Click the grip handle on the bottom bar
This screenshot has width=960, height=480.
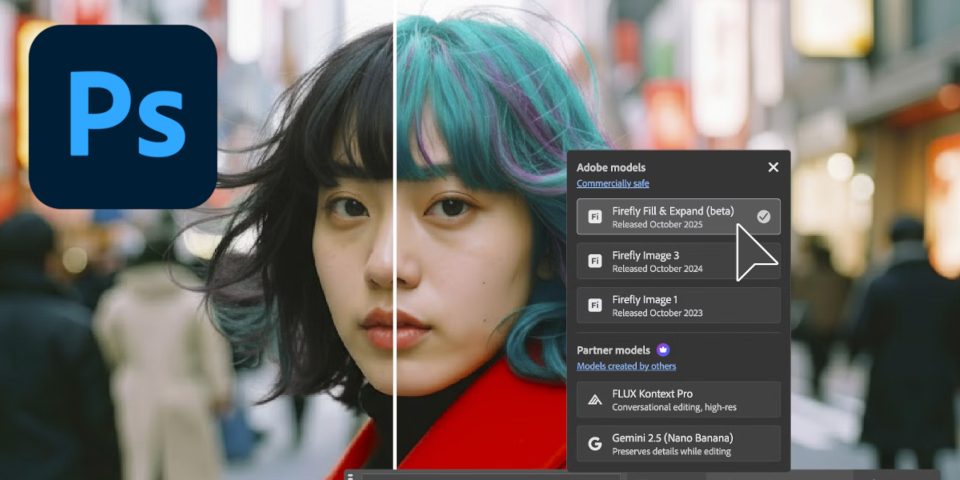(x=351, y=476)
